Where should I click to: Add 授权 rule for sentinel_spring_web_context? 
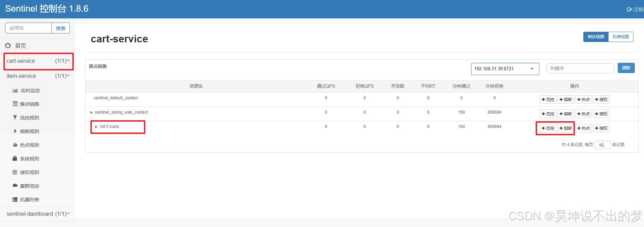tap(601, 114)
